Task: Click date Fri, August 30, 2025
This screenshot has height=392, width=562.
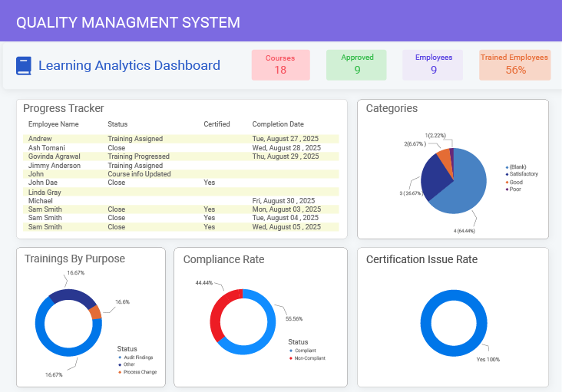Action: point(283,201)
